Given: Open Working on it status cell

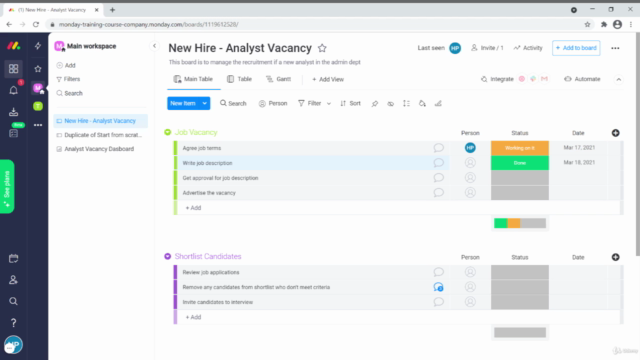Looking at the screenshot, I should tap(520, 148).
